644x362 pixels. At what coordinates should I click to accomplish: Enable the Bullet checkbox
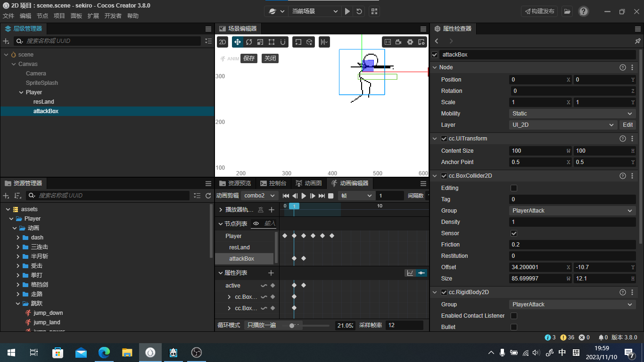(514, 327)
